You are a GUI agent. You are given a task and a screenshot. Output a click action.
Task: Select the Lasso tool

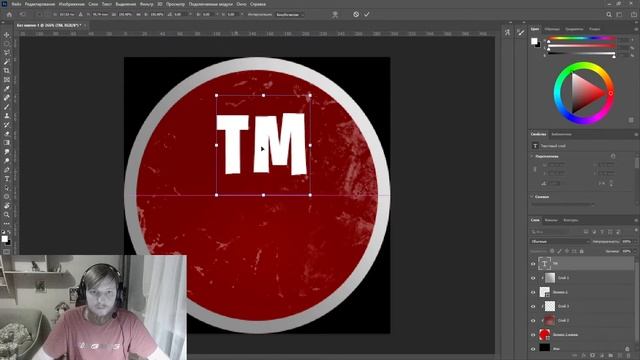tap(7, 53)
